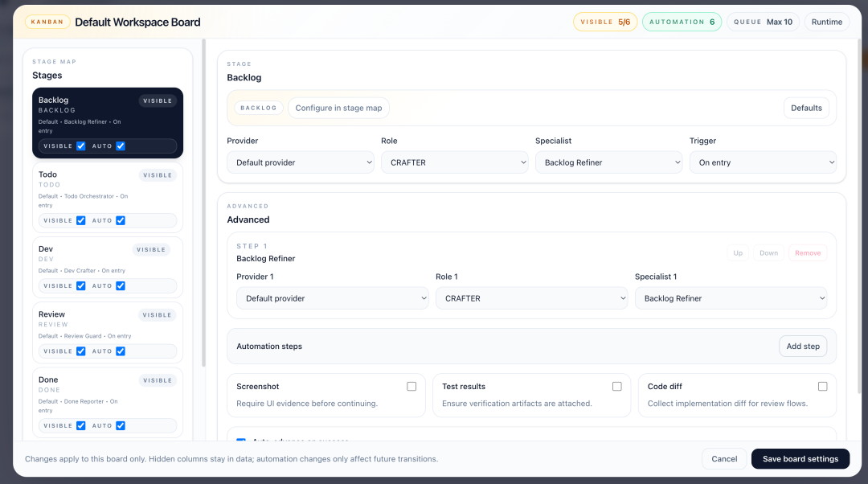
Task: Click the QUEUE Max 10 pill
Action: click(764, 22)
